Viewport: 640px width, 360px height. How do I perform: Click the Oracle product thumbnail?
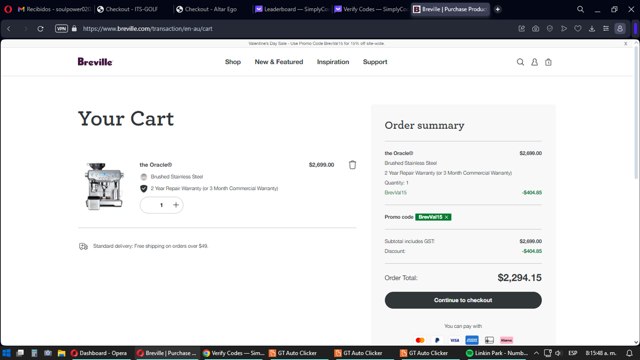[104, 186]
